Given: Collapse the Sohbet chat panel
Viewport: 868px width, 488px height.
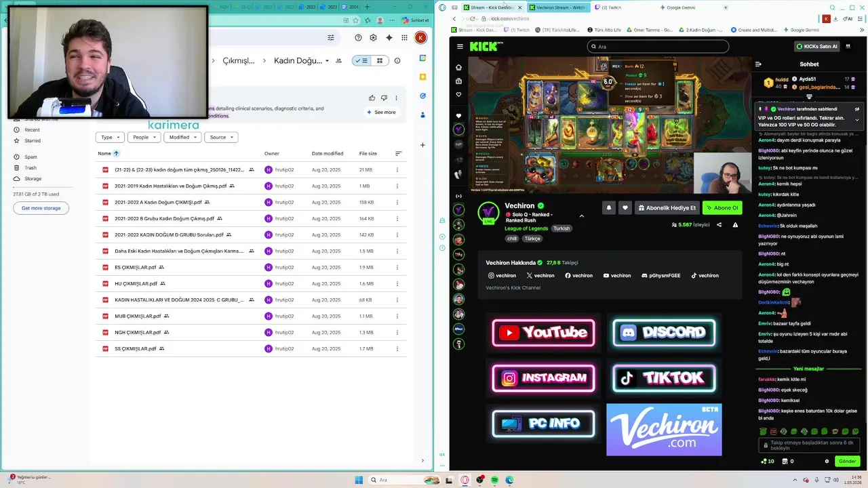Looking at the screenshot, I should 758,64.
